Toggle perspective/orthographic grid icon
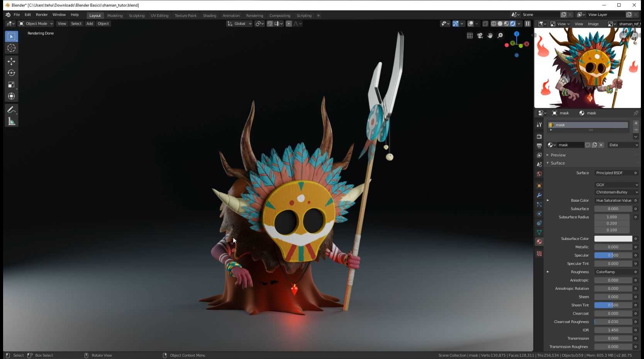The height and width of the screenshot is (359, 644). [x=470, y=36]
